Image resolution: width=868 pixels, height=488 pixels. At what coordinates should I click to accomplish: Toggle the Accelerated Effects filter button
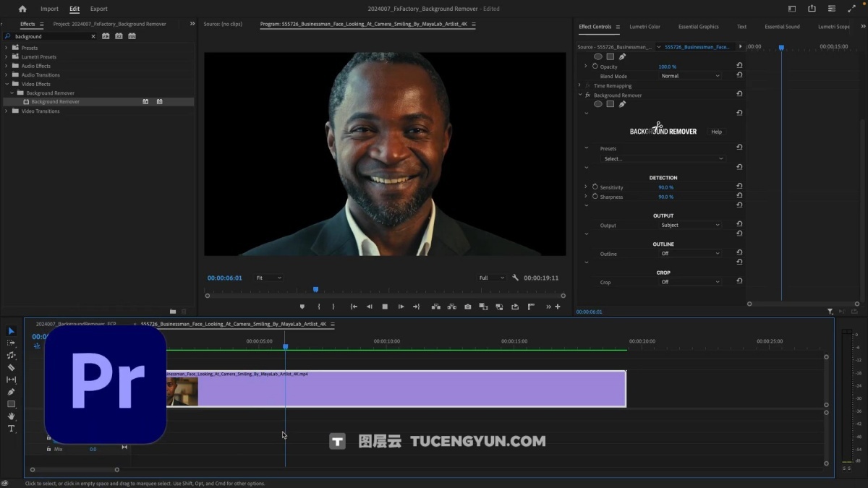pos(106,35)
